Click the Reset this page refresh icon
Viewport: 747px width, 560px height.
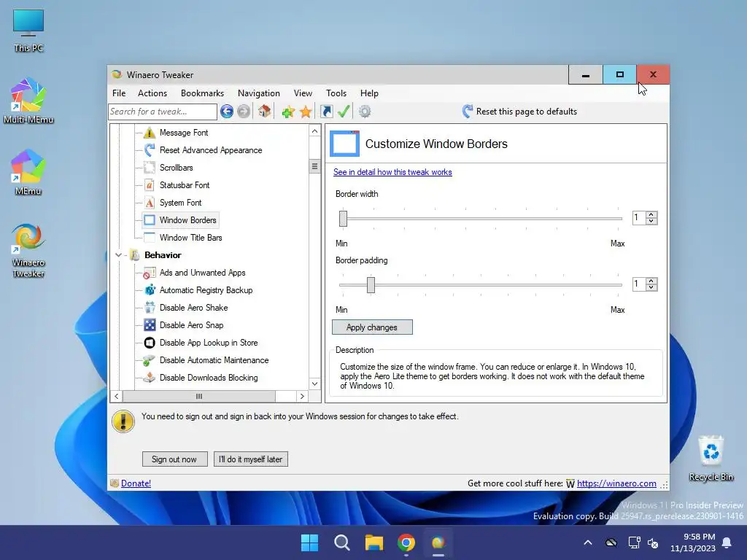(468, 112)
